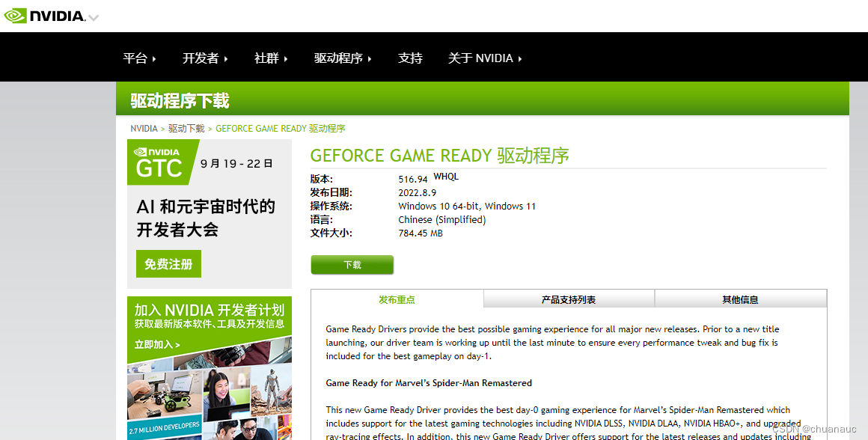Screen dimensions: 868x440
Task: Expand the 平台 navigation menu
Action: (139, 58)
